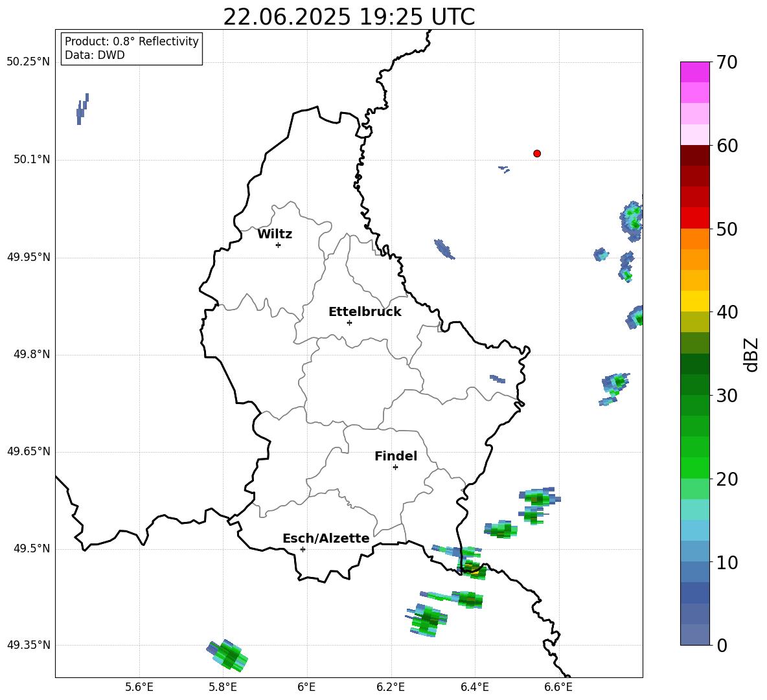Click the red dot radar site marker
Viewport: 767px width, 700px height.
click(x=536, y=153)
